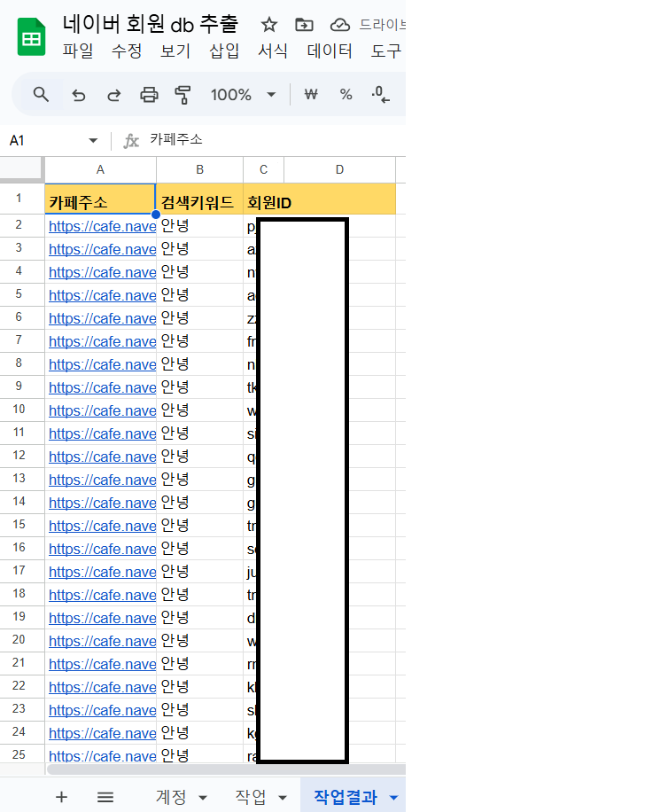Switch to the 계정 sheet tab
The height and width of the screenshot is (812, 668).
tap(171, 797)
